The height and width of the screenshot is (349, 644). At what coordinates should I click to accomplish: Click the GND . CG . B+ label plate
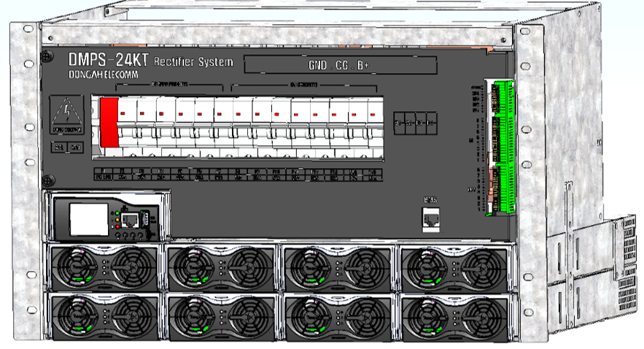338,65
